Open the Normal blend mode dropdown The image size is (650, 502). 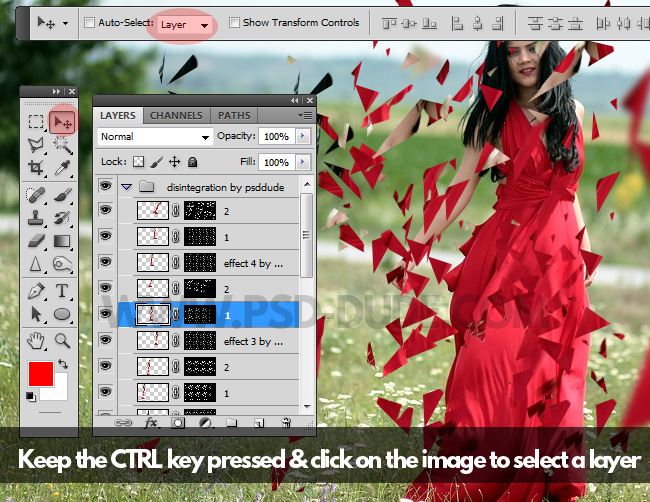[x=155, y=136]
